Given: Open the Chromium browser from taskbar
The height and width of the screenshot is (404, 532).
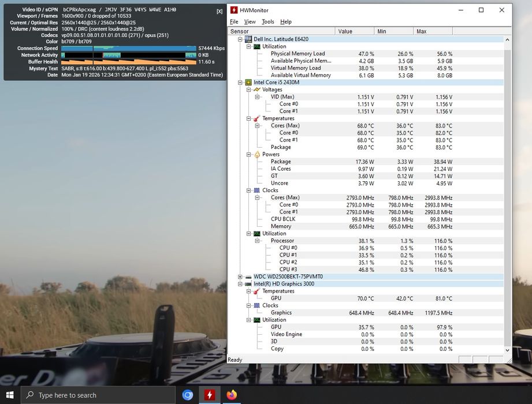Looking at the screenshot, I should pyautogui.click(x=187, y=395).
